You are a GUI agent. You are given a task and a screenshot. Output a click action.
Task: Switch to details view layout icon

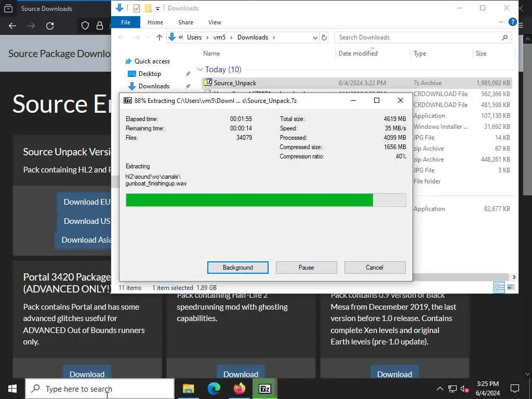pos(499,287)
